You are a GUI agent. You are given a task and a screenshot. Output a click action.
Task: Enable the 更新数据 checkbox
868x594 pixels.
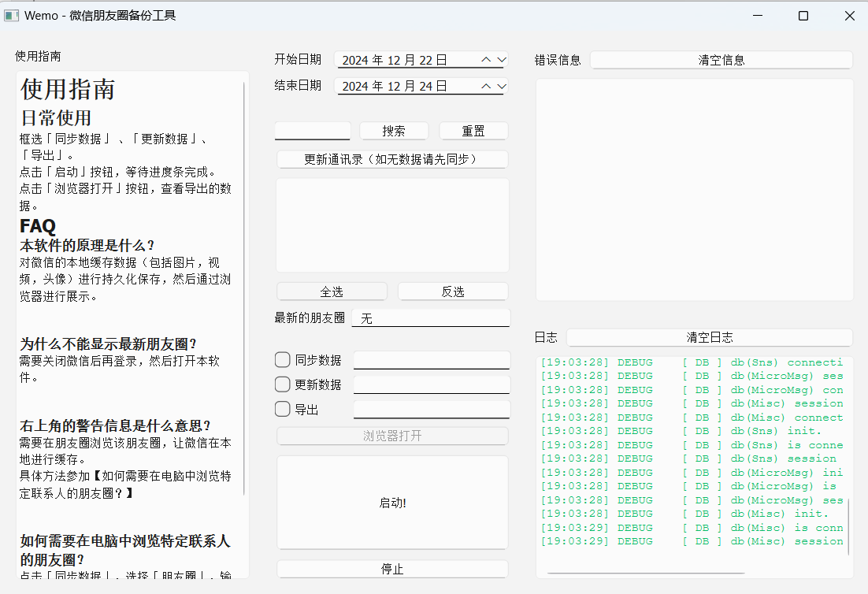(x=282, y=384)
